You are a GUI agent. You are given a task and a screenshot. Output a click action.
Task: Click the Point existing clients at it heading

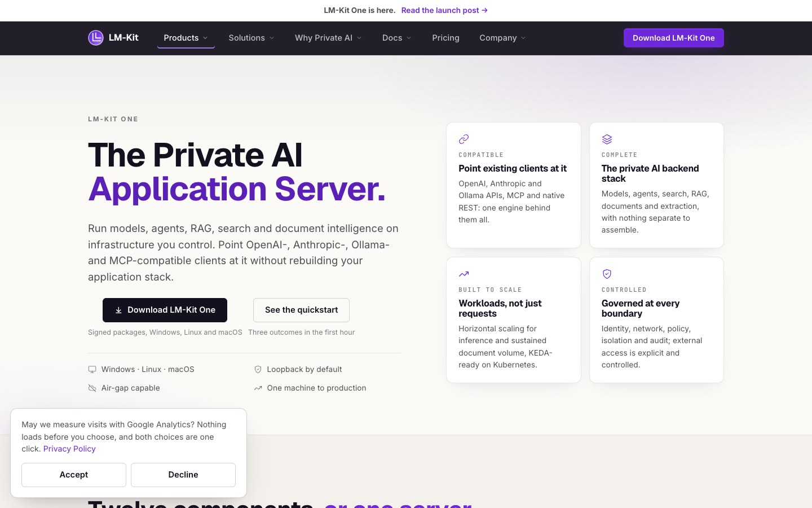(513, 168)
